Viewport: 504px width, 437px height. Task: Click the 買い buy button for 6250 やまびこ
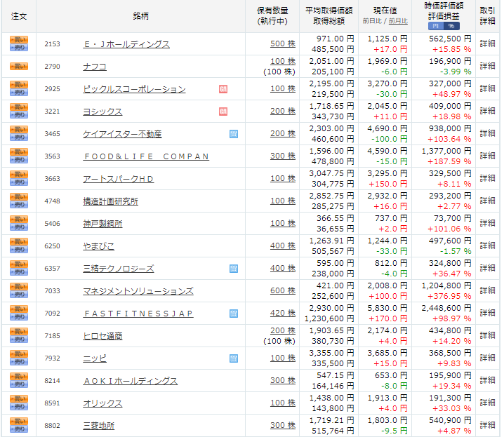(19, 242)
